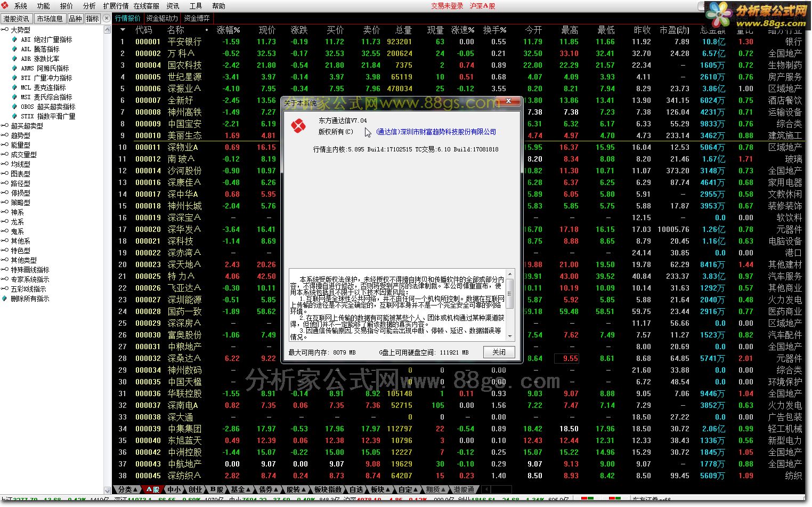Expand the 趋势型 tree node
This screenshot has height=507, width=812.
tap(5, 135)
